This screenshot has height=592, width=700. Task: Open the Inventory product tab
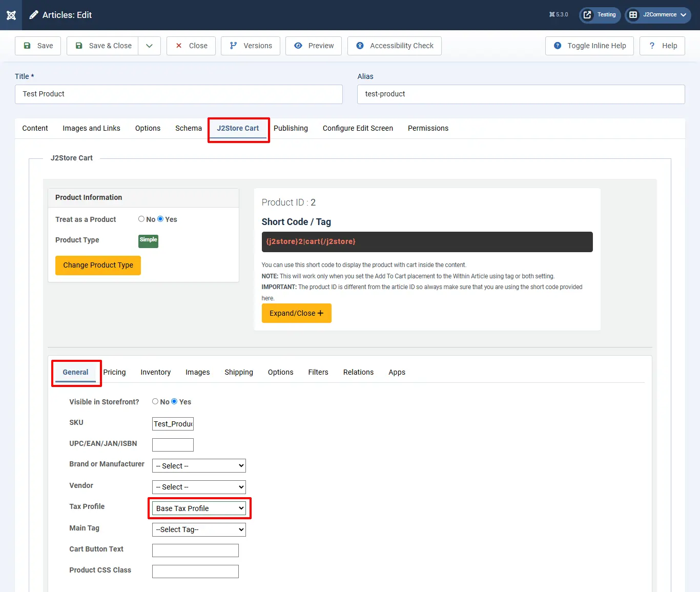coord(155,372)
